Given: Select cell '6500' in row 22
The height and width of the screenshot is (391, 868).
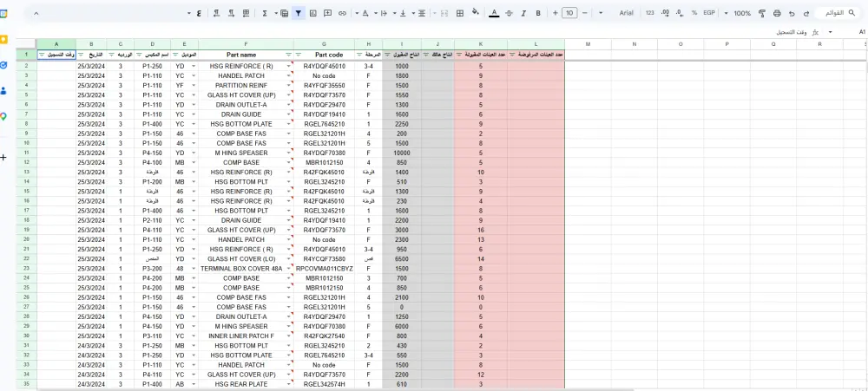Looking at the screenshot, I should click(x=402, y=259).
